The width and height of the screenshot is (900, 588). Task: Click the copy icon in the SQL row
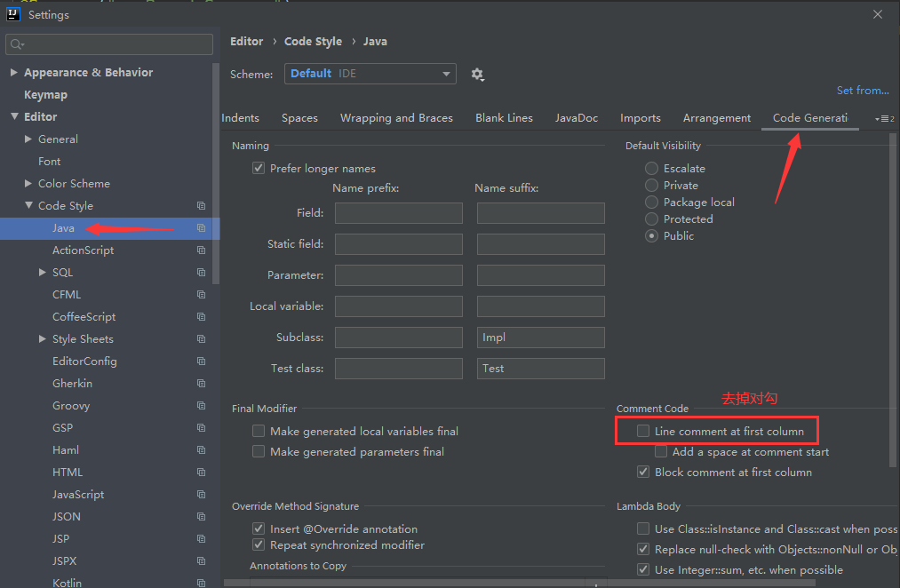(x=201, y=272)
